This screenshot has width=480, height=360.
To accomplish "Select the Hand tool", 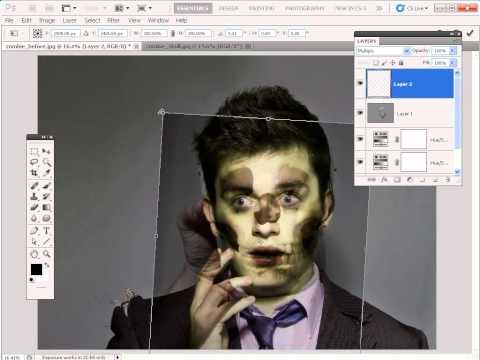I will click(34, 254).
